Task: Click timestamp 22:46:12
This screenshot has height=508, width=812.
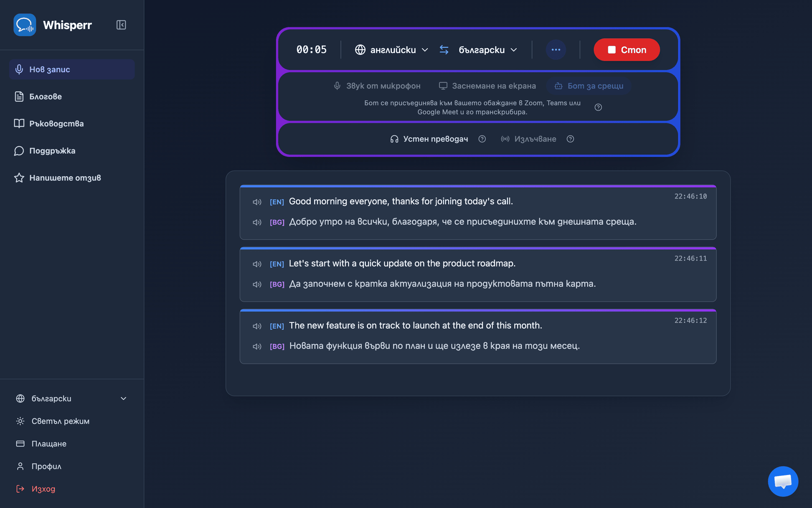Action: click(x=690, y=320)
